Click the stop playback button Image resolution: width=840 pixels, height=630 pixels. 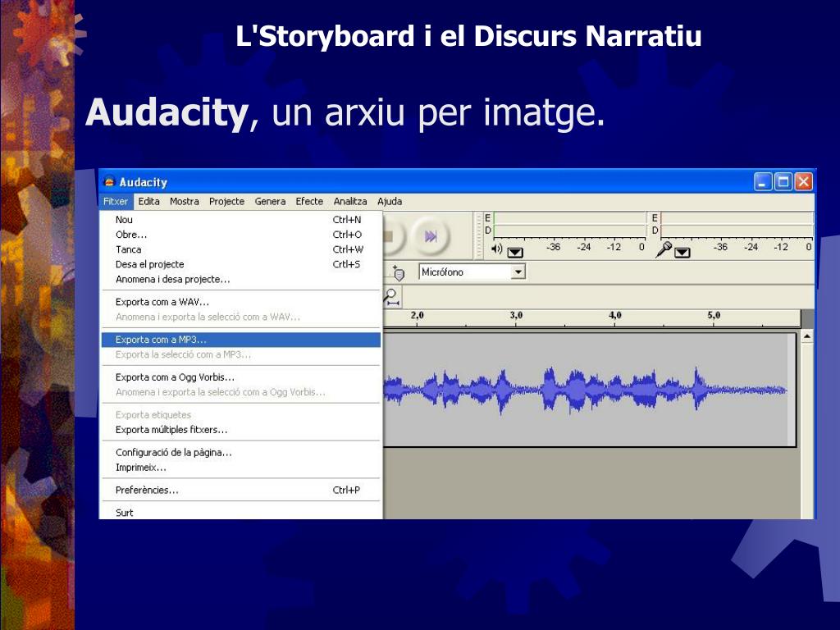click(393, 235)
